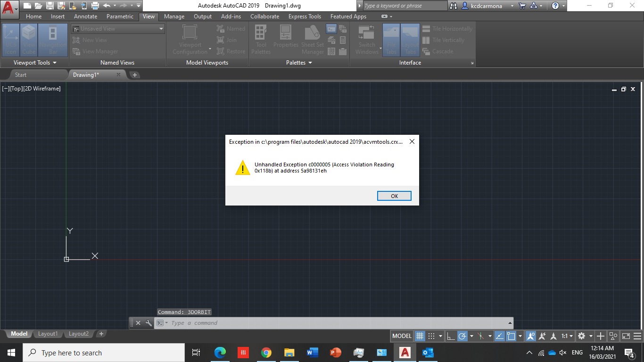Click OK in the exception dialog
This screenshot has height=362, width=644.
394,196
